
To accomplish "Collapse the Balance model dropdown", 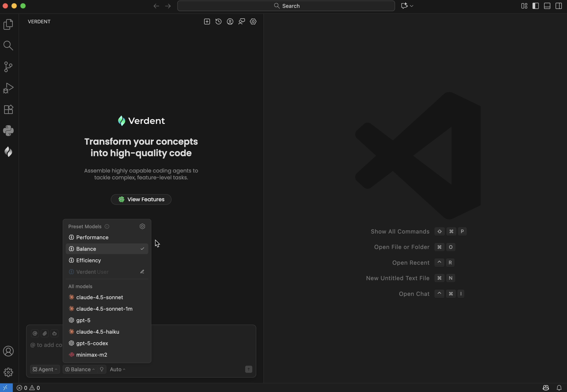I will click(x=80, y=369).
